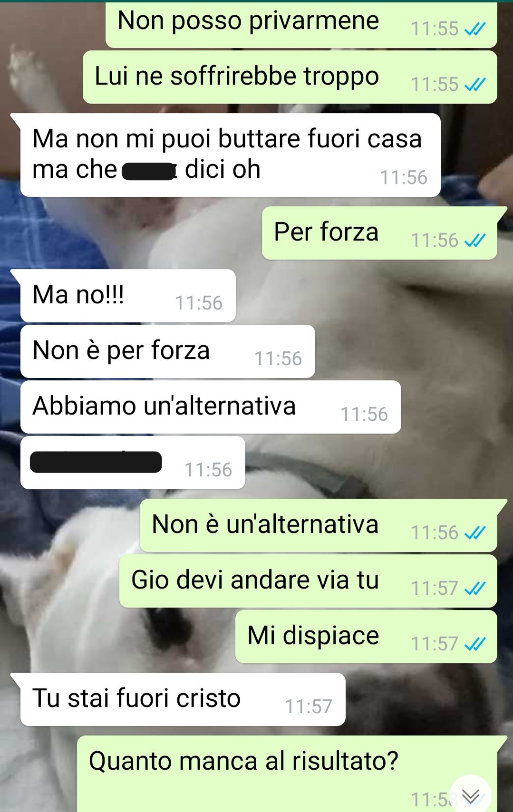
Task: Select the blacked-out message sent at 11:56
Action: click(133, 463)
